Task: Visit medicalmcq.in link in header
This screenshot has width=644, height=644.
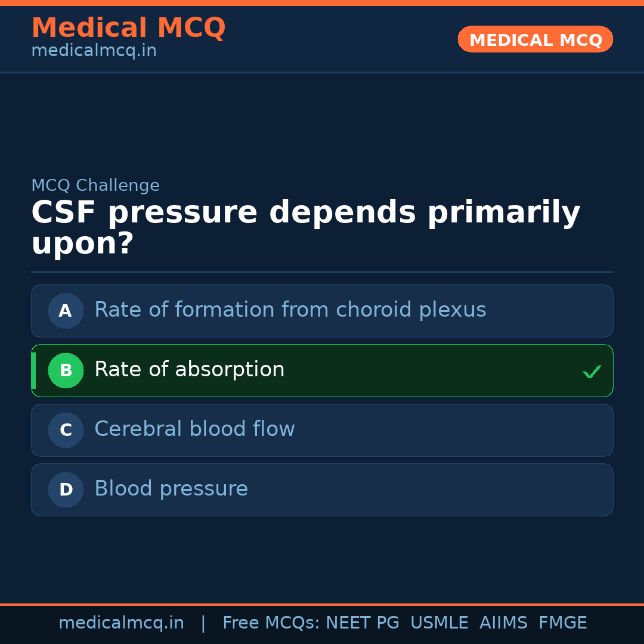Action: 94,51
